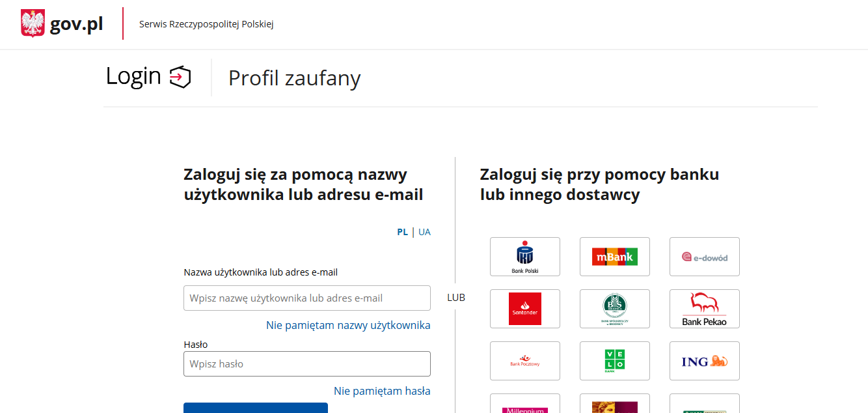Select the PKO Bank Polski login tile
The width and height of the screenshot is (868, 413).
525,256
